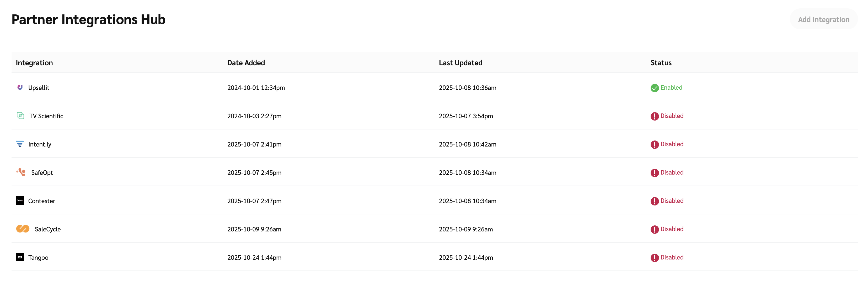
Task: Sort by the Last Updated column header
Action: [460, 63]
